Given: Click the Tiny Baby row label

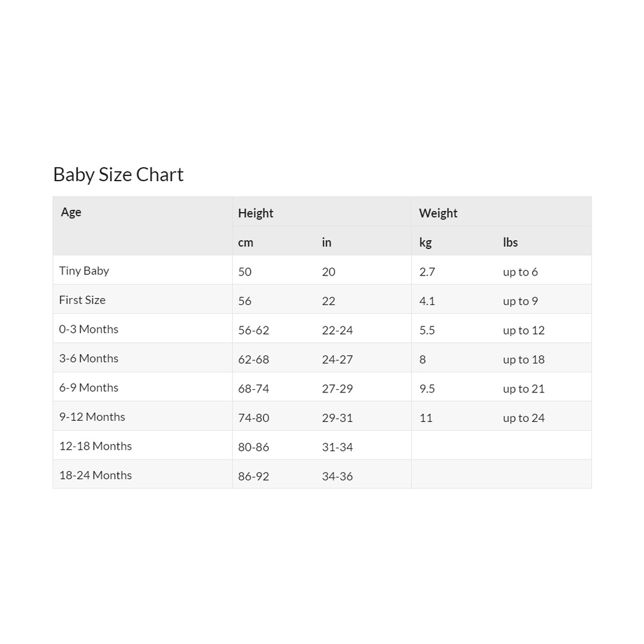Looking at the screenshot, I should coord(84,270).
